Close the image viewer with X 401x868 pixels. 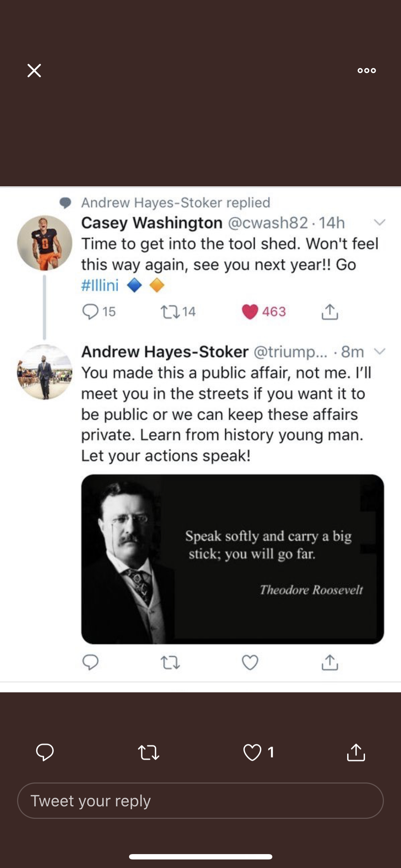34,71
